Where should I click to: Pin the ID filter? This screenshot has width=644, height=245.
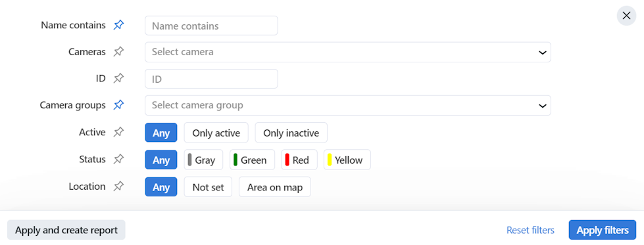[118, 78]
